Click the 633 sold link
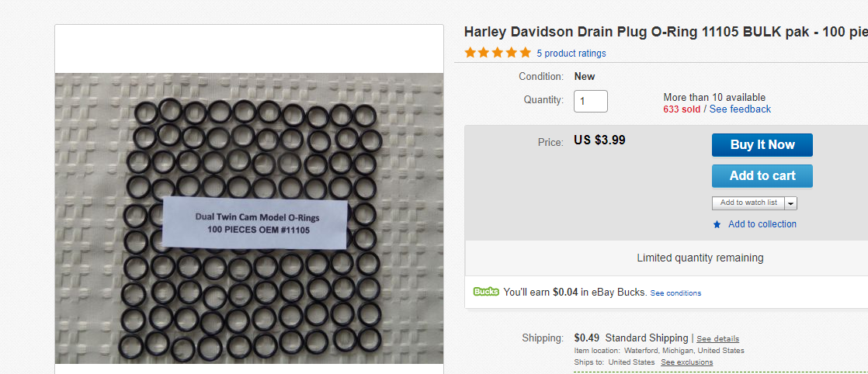The width and height of the screenshot is (868, 374). pos(682,109)
